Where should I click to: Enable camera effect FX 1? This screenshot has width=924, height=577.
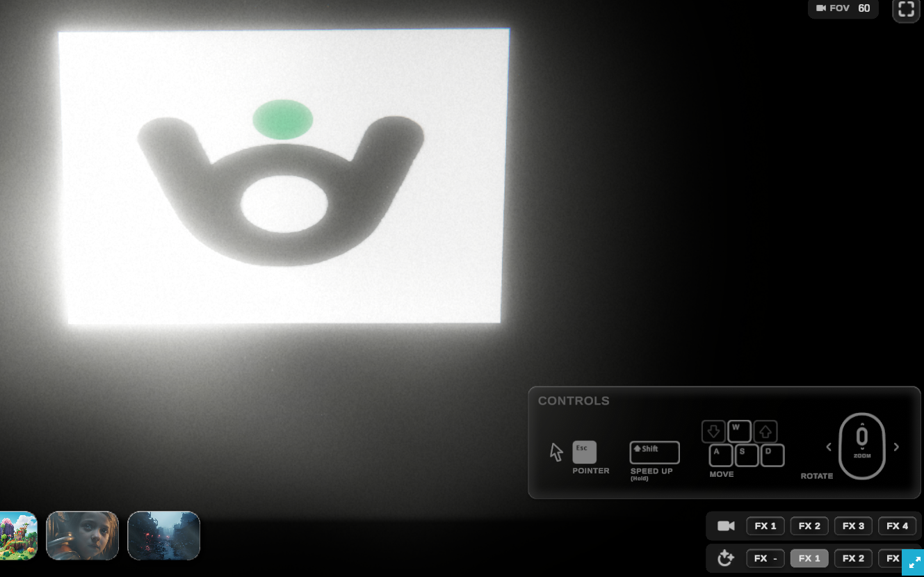(x=765, y=526)
